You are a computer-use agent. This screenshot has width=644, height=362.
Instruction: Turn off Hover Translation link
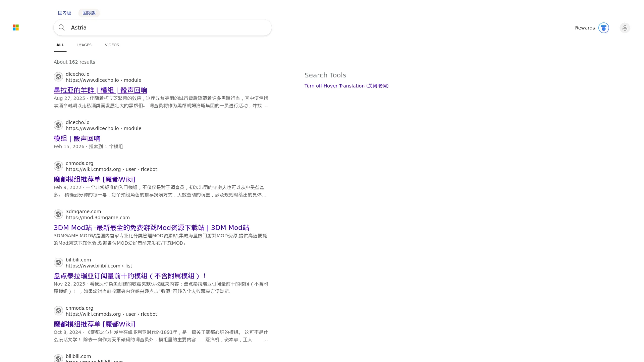pos(346,86)
